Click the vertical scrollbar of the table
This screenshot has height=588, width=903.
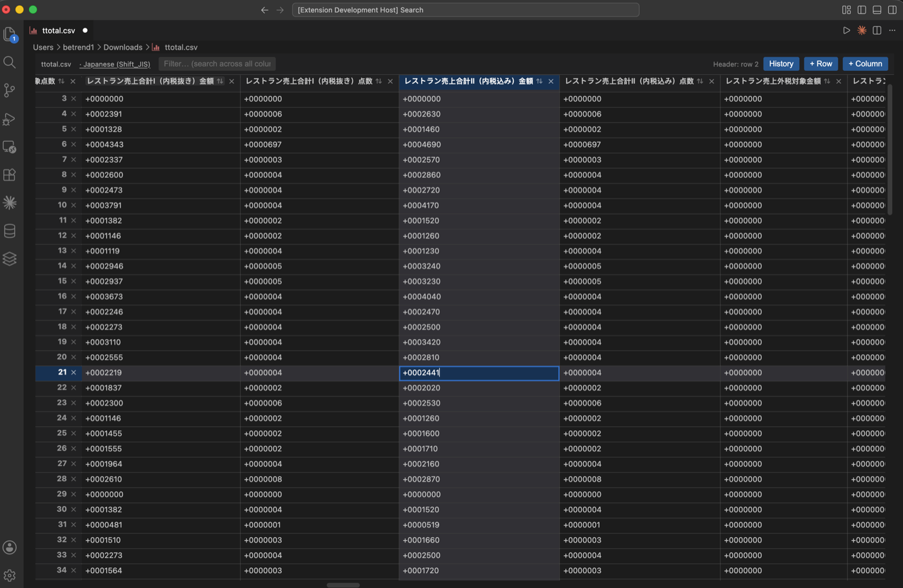890,148
